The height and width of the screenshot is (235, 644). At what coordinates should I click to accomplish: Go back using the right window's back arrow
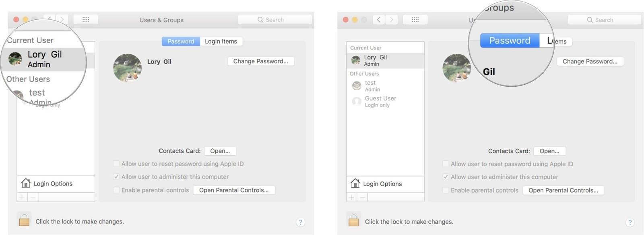click(379, 20)
